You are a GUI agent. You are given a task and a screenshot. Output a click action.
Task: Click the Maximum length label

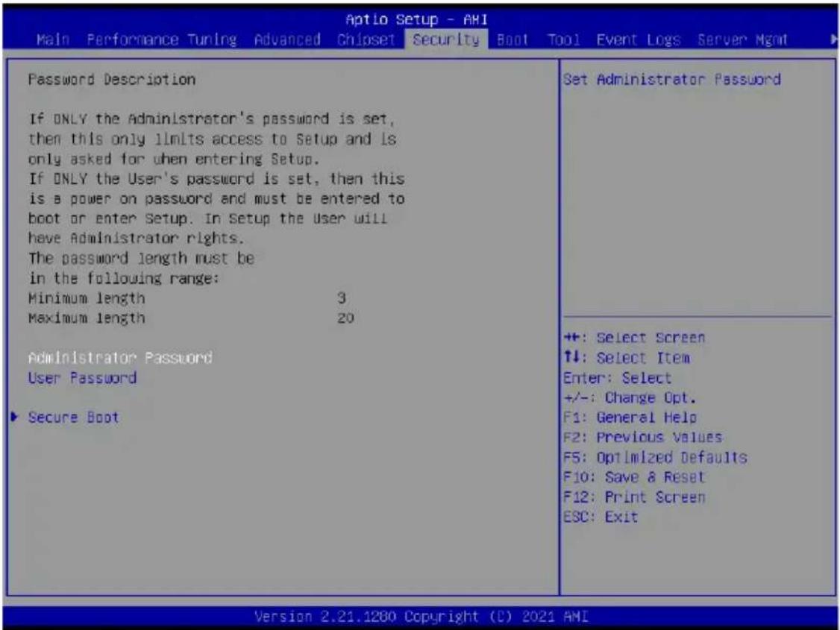pos(87,318)
